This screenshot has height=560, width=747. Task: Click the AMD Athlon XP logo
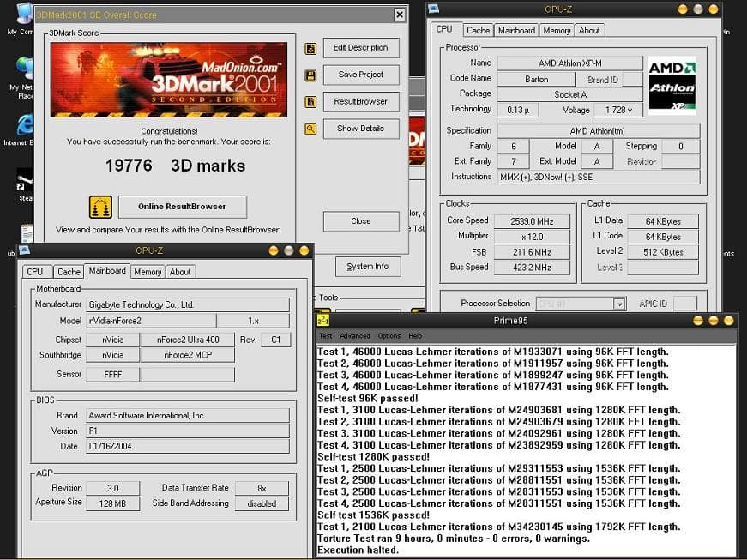(672, 86)
